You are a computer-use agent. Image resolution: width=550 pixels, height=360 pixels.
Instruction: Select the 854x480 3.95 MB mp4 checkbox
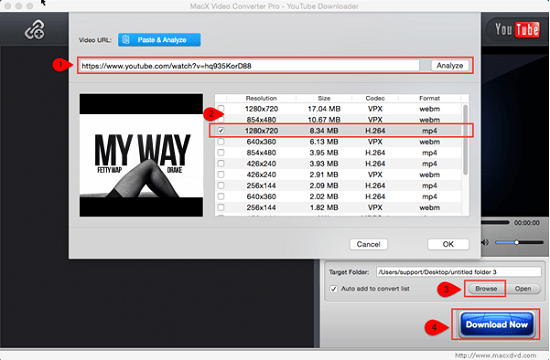tap(221, 153)
